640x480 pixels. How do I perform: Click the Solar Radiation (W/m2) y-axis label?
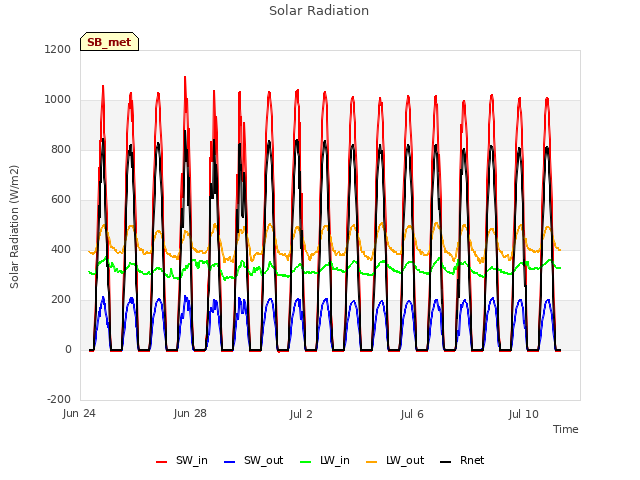click(x=14, y=227)
